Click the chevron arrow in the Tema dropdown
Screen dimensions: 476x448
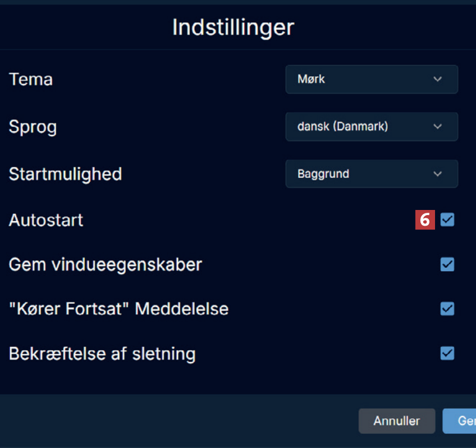click(x=438, y=79)
